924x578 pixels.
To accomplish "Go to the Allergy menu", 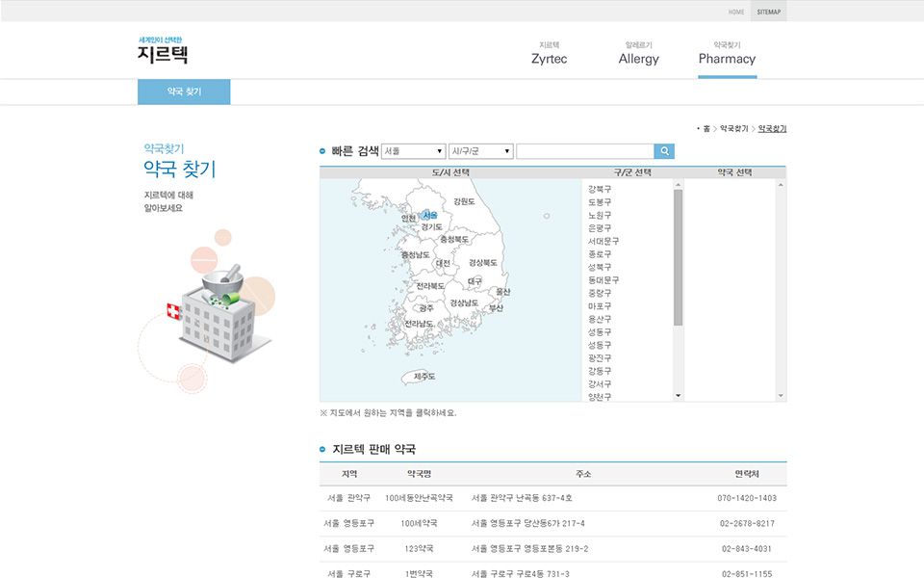I will coord(638,54).
